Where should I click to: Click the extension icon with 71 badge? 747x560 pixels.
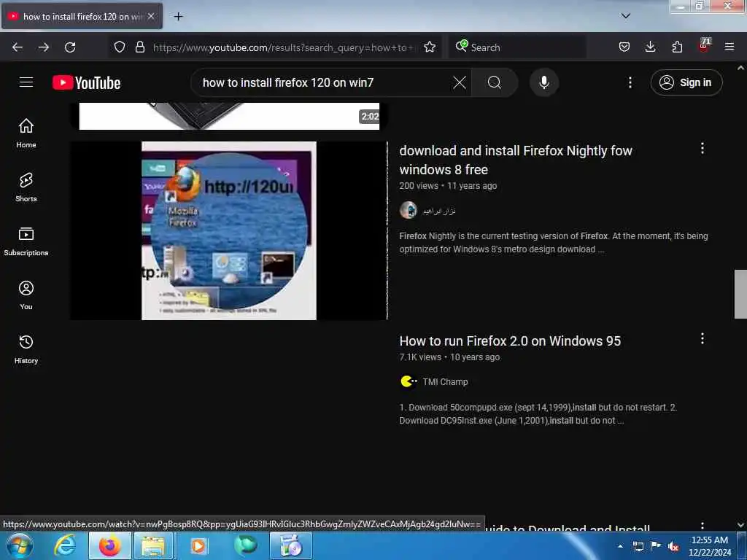704,46
